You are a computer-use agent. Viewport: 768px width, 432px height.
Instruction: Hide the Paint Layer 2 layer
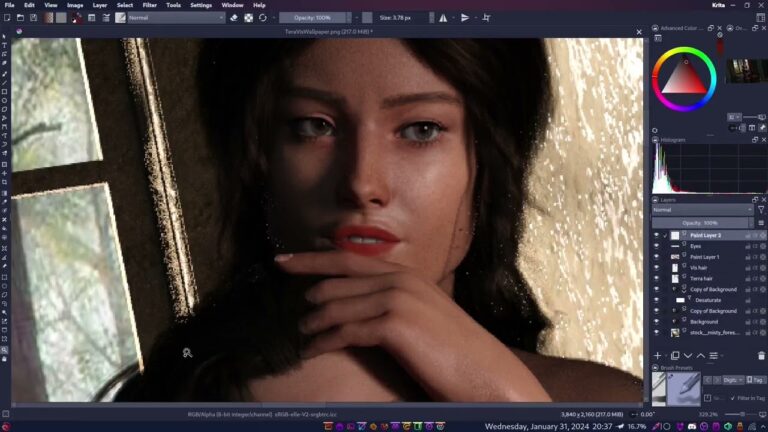pos(656,236)
